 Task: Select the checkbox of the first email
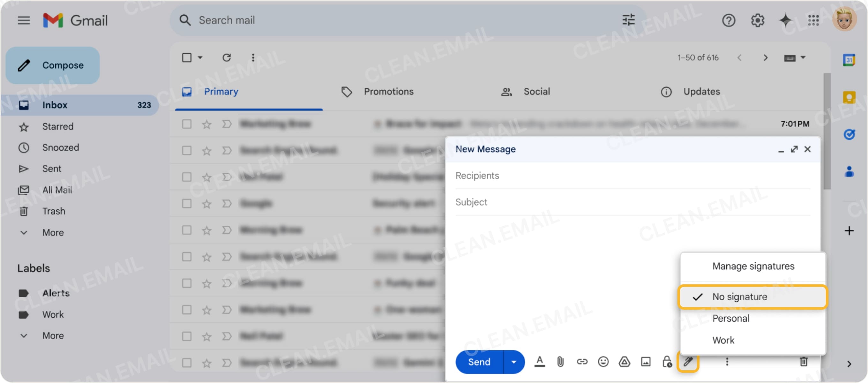click(x=186, y=124)
